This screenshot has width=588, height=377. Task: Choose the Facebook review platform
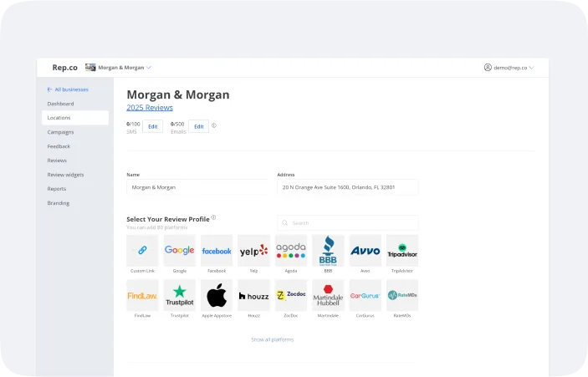217,250
